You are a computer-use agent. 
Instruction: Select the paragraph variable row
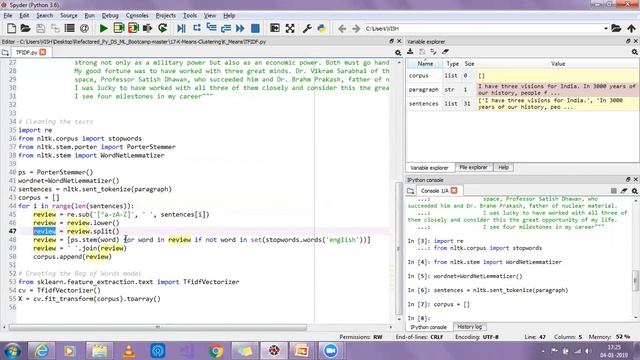[522, 89]
